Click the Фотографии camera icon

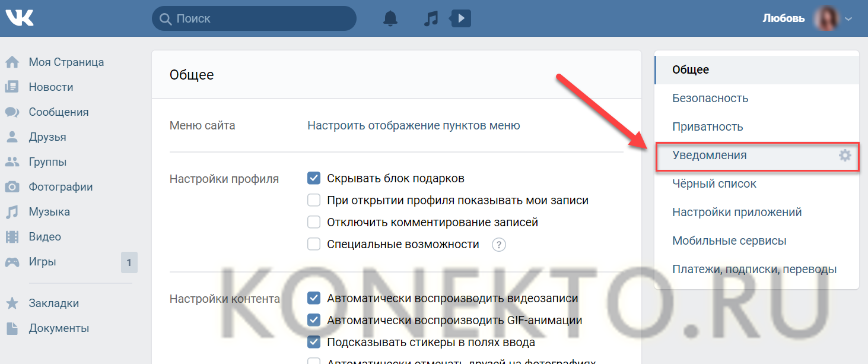[x=12, y=187]
